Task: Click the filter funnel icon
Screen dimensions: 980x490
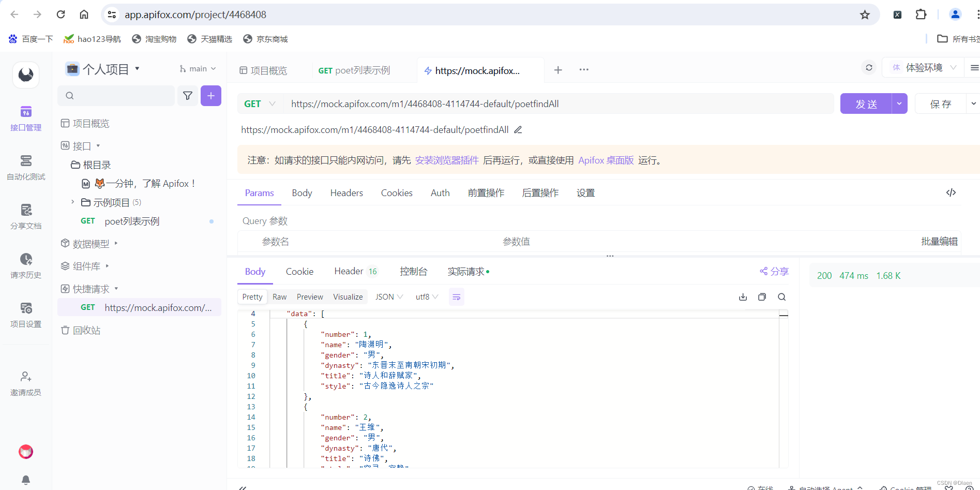Action: click(188, 96)
